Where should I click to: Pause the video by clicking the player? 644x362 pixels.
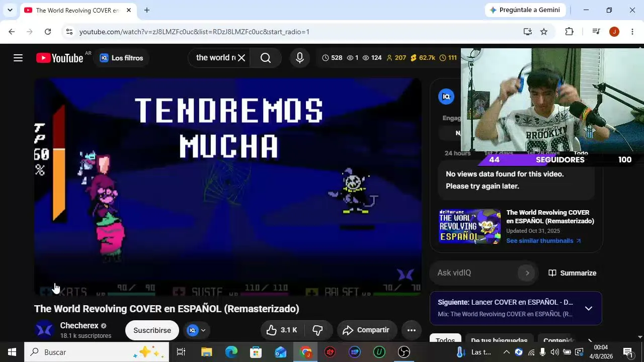228,187
